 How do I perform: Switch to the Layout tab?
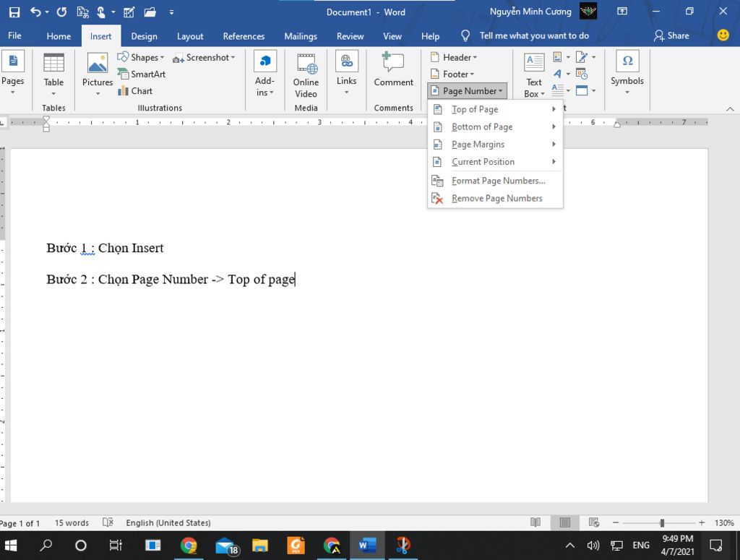(190, 36)
